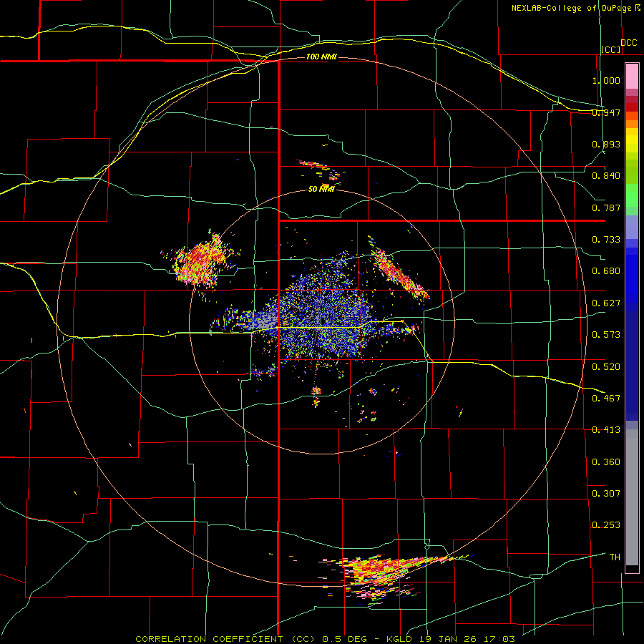The width and height of the screenshot is (644, 644).
Task: Click the 100 NMI range ring label
Action: pyautogui.click(x=321, y=57)
